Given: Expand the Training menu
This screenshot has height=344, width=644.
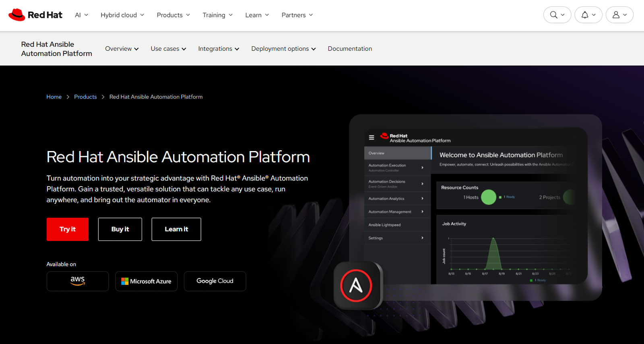Looking at the screenshot, I should [x=218, y=15].
